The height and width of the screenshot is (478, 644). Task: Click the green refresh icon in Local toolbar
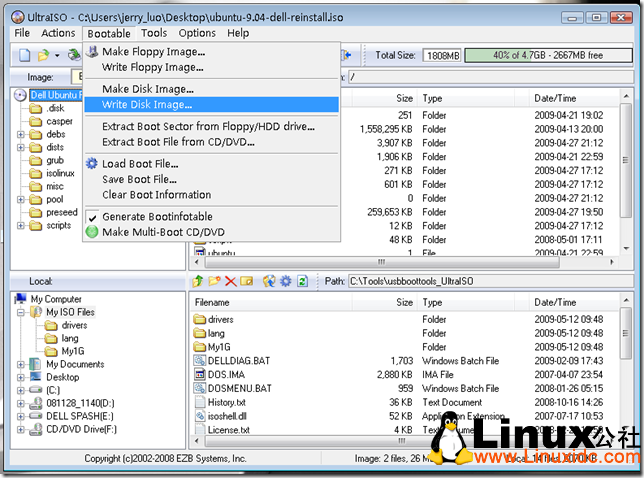tap(301, 281)
